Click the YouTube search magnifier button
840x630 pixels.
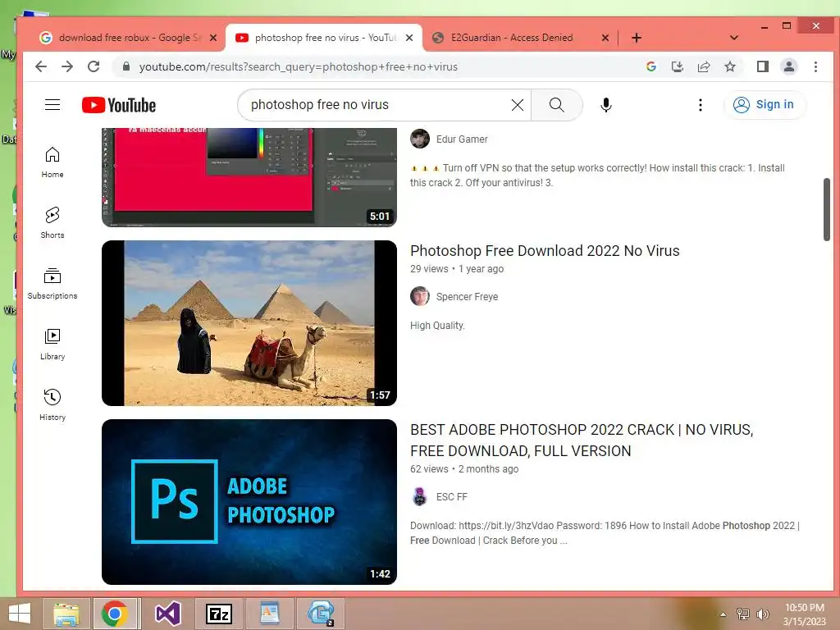[x=557, y=105]
